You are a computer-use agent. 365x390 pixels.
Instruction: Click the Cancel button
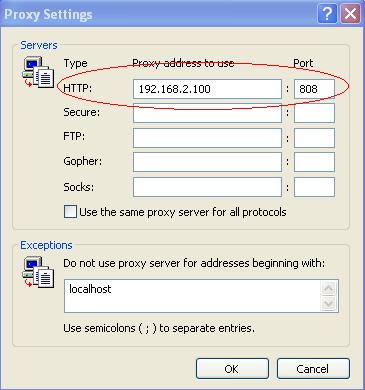tap(313, 369)
